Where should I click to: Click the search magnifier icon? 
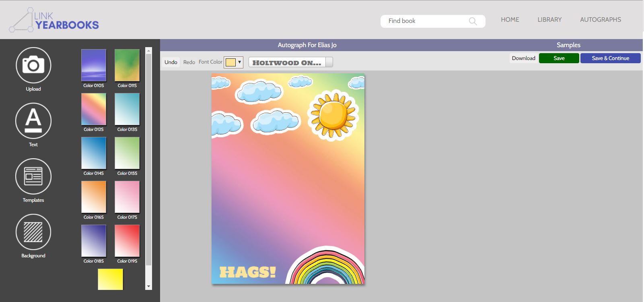pos(473,21)
